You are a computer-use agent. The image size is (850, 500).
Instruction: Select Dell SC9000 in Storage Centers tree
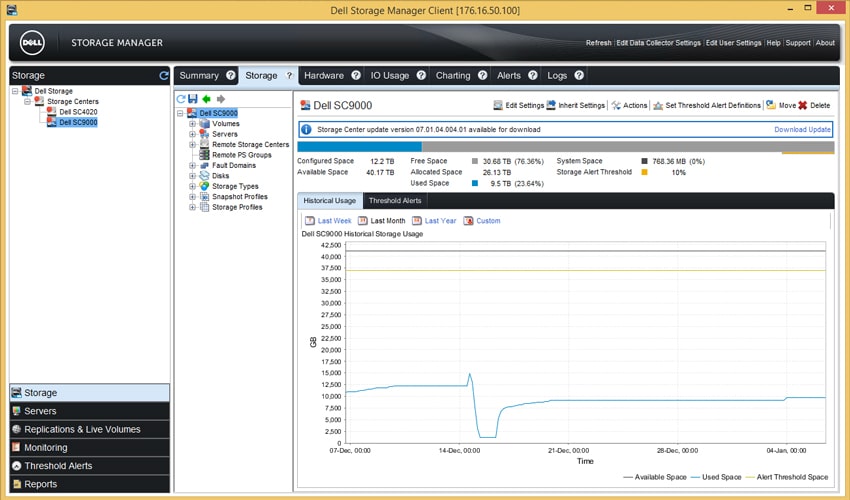pos(78,123)
